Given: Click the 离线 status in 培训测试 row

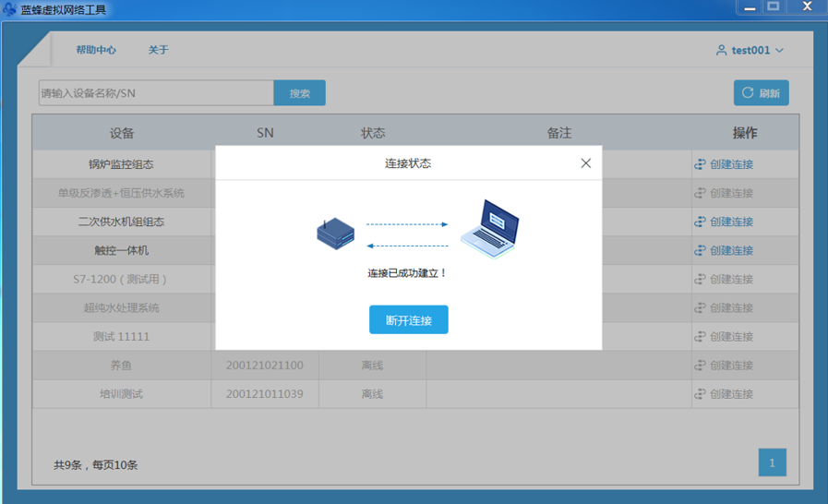Looking at the screenshot, I should [372, 393].
